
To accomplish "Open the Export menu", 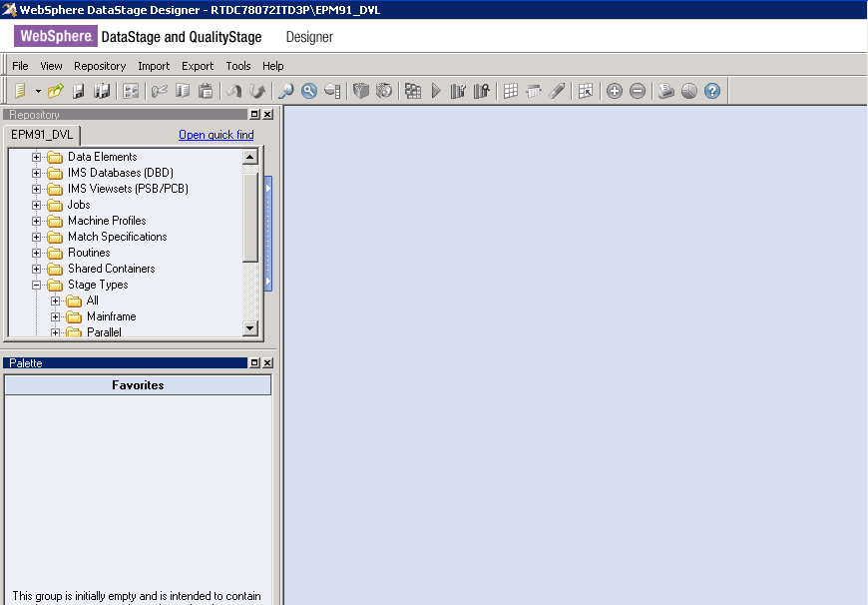I will [198, 66].
